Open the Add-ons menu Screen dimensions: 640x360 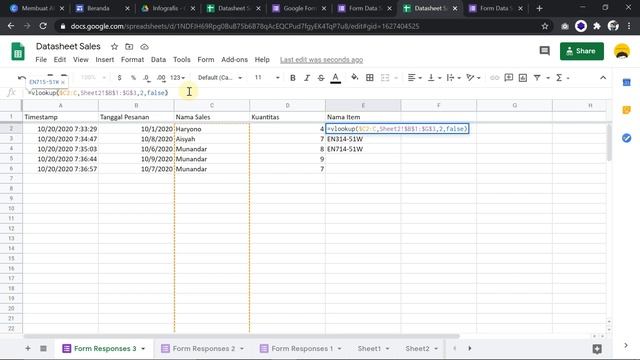[234, 60]
